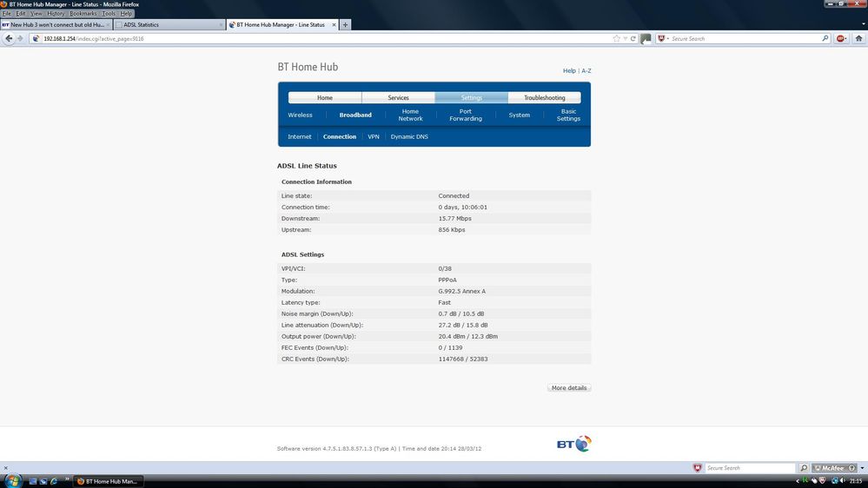Click the magnifier in the Secure Search box
The height and width of the screenshot is (488, 868).
[825, 38]
